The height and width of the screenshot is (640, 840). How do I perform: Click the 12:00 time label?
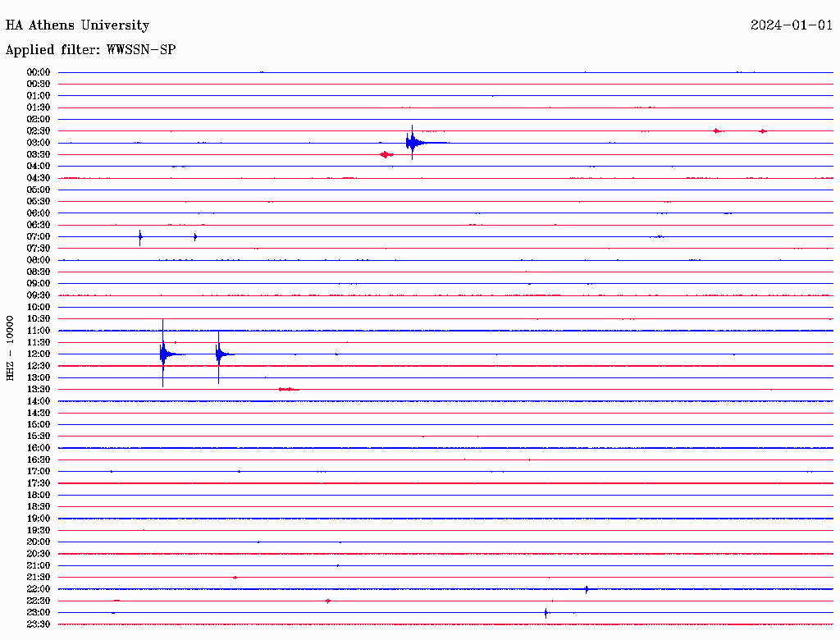coord(39,354)
